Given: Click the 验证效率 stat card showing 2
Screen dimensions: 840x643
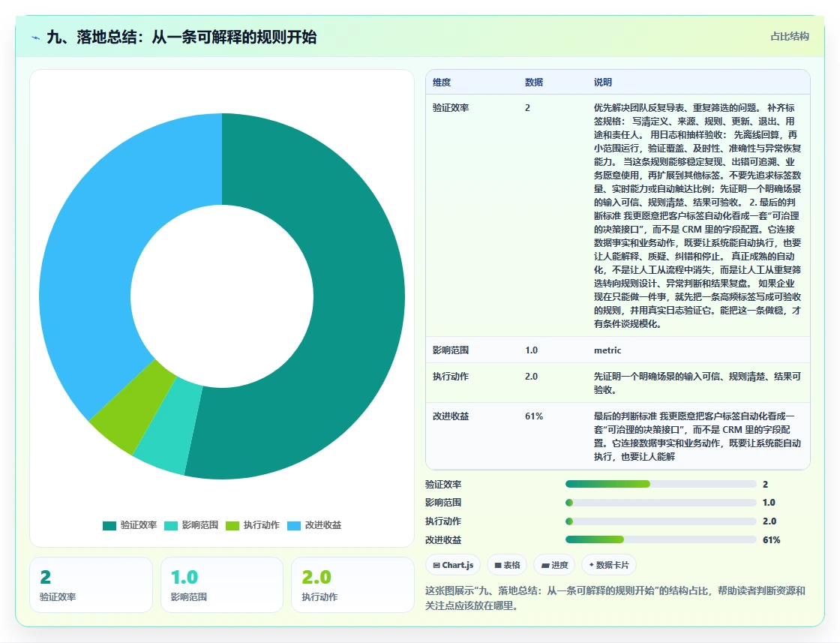Looking at the screenshot, I should (91, 584).
